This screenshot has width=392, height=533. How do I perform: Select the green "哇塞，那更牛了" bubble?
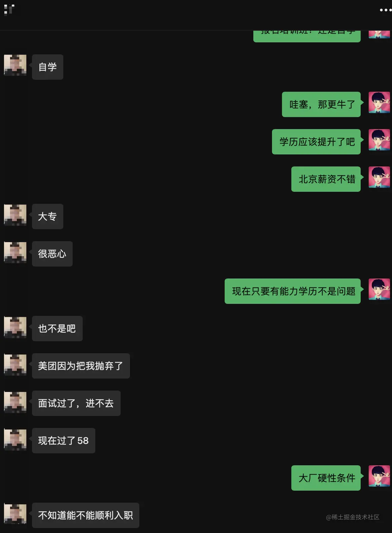click(321, 104)
